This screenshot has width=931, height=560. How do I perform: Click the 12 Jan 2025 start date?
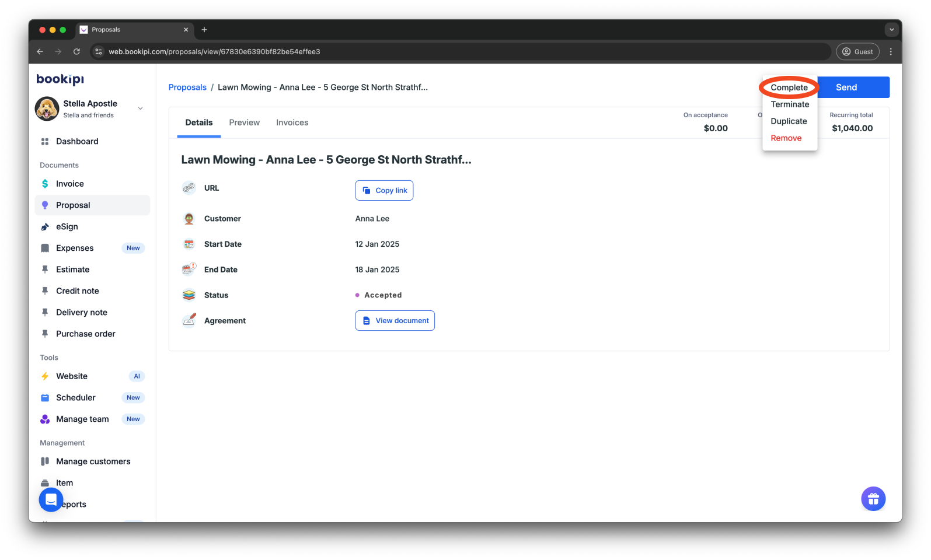[x=378, y=244]
